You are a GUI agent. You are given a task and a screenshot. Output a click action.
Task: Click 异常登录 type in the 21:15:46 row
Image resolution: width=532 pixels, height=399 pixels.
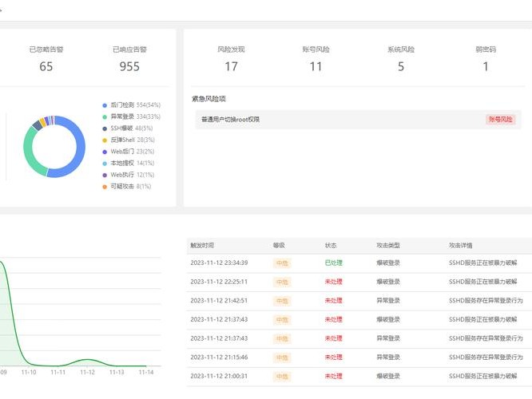[388, 358]
